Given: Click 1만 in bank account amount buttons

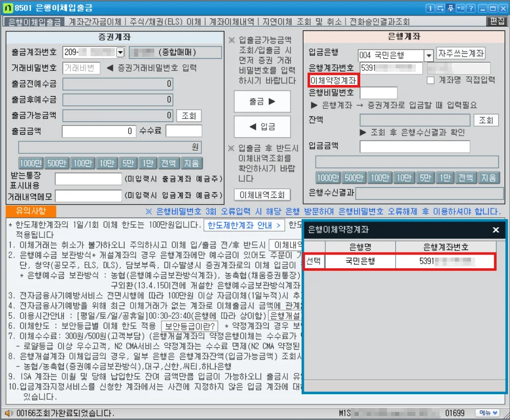Looking at the screenshot, I should 445,178.
